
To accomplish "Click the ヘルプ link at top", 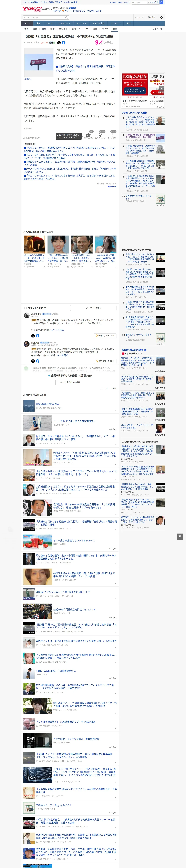I will (x=127, y=2).
